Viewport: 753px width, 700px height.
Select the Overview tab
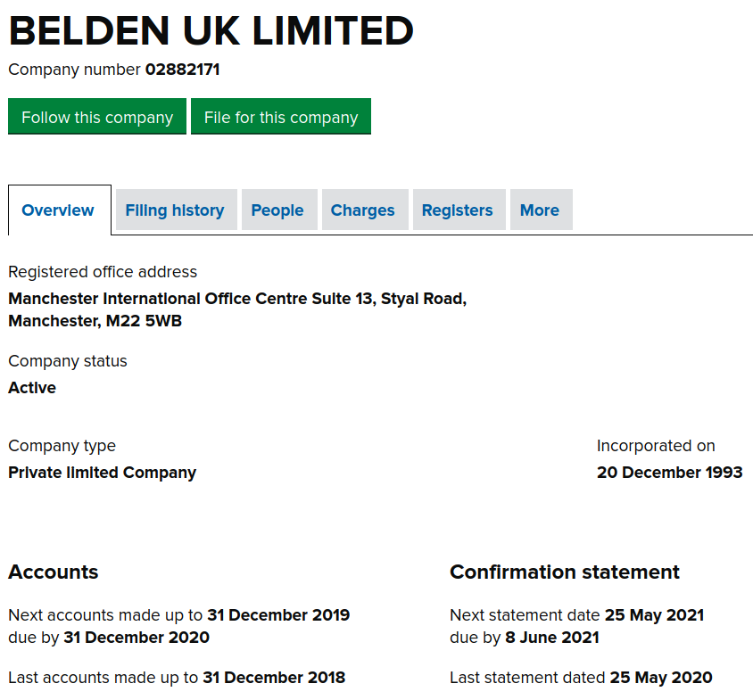pos(58,210)
